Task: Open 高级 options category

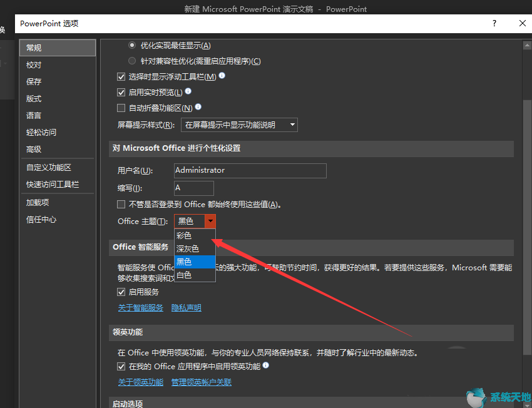Action: [x=58, y=149]
